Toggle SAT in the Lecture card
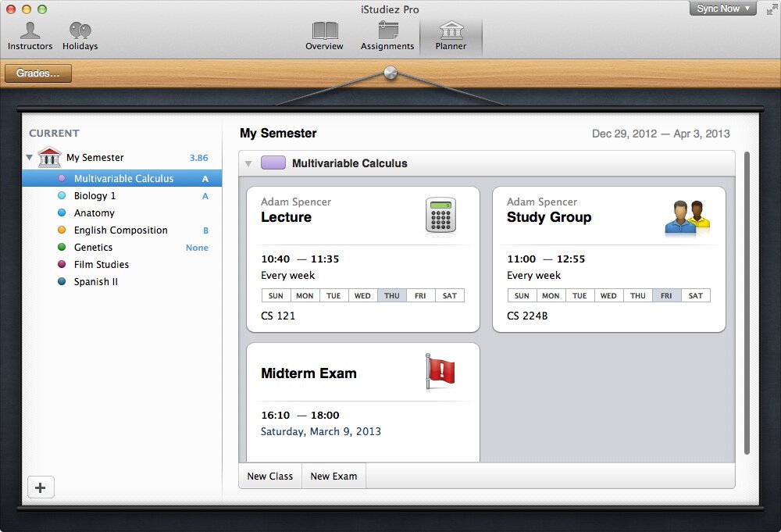The height and width of the screenshot is (532, 781). pos(450,295)
